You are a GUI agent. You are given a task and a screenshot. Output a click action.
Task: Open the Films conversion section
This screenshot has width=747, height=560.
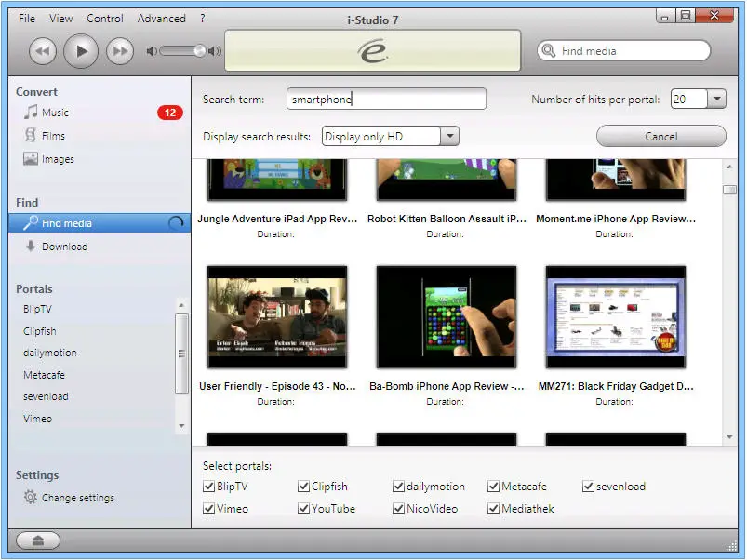click(x=53, y=136)
